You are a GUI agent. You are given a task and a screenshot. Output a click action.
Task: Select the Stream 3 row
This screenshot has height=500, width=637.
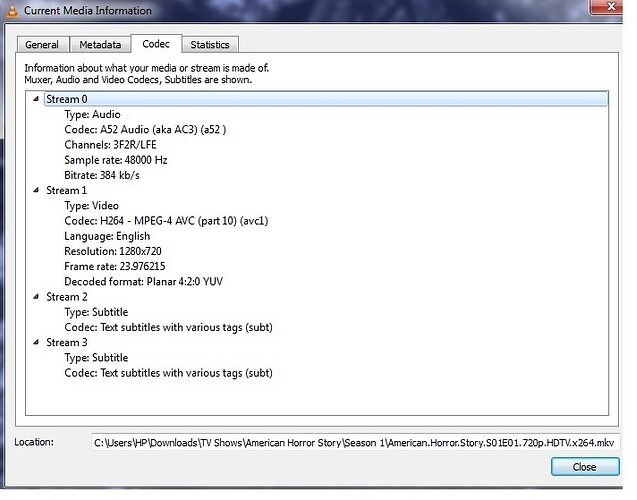67,342
